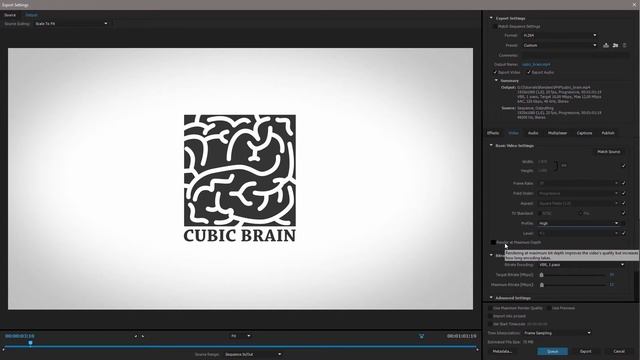Toggle match-source checkbox for TV Standard row
Screen dimensions: 640x360
click(x=623, y=213)
